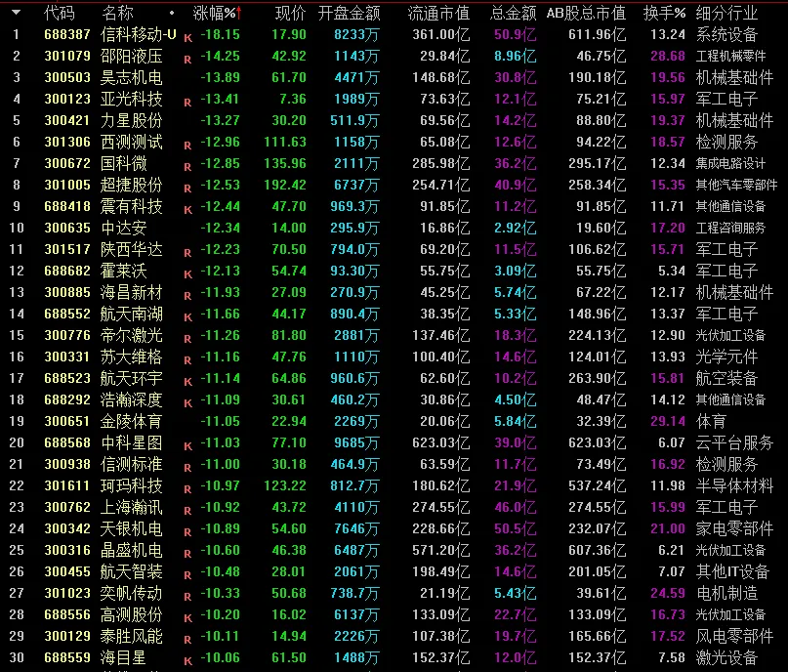Click price 192.42 of 超捷股份
Viewport: 788px width, 672px height.
point(285,185)
